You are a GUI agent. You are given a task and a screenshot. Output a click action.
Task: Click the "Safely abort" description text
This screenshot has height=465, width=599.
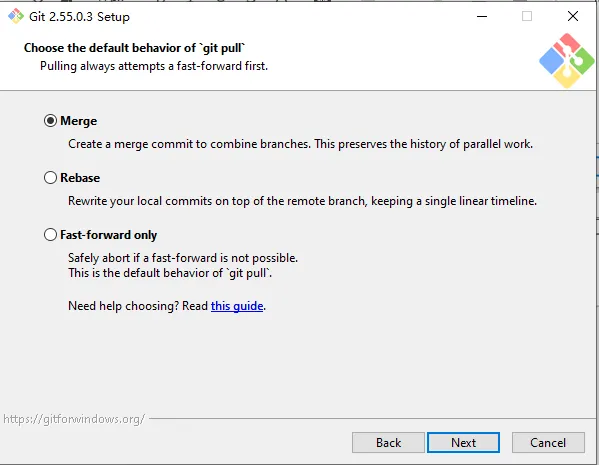click(x=183, y=258)
